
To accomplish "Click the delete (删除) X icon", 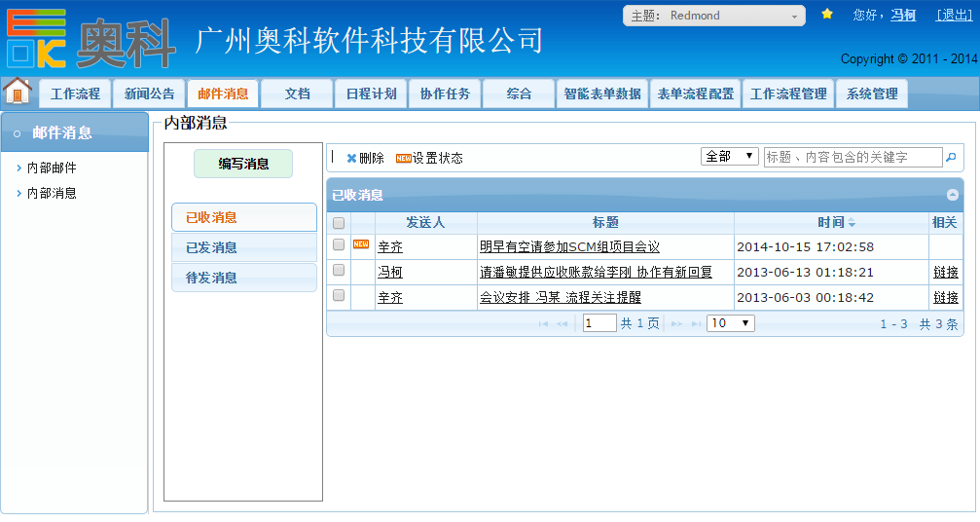I will click(x=351, y=158).
